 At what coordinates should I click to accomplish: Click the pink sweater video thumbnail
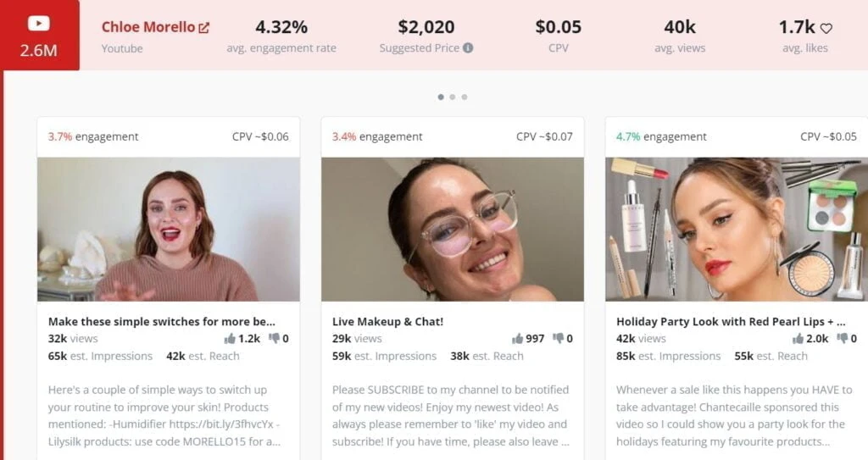[169, 230]
